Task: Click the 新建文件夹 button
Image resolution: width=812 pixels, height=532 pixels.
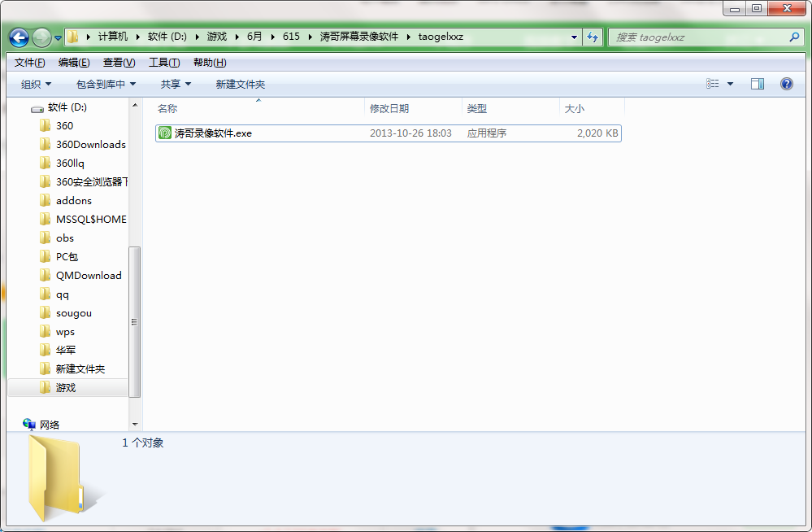Action: tap(240, 84)
